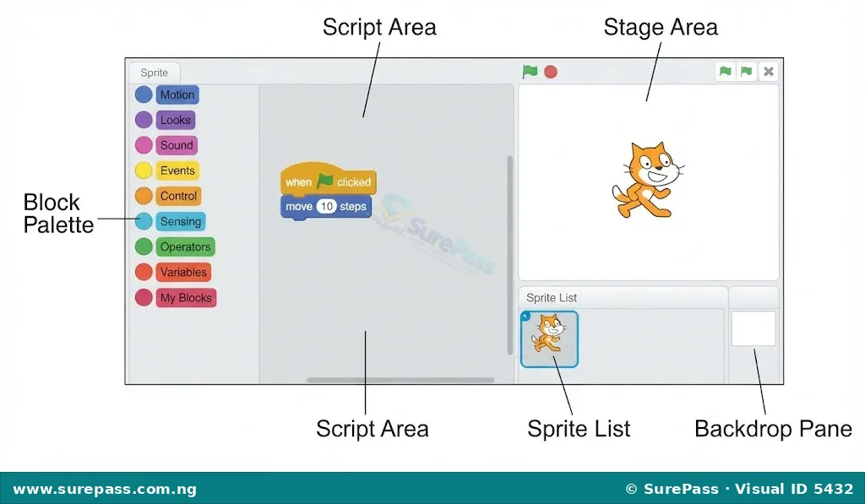
Task: Click the www.surepass.com.ng link in footer
Action: (105, 489)
